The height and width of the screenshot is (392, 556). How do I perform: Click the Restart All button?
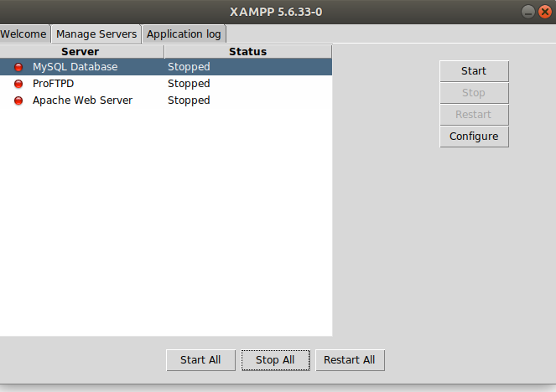click(350, 360)
